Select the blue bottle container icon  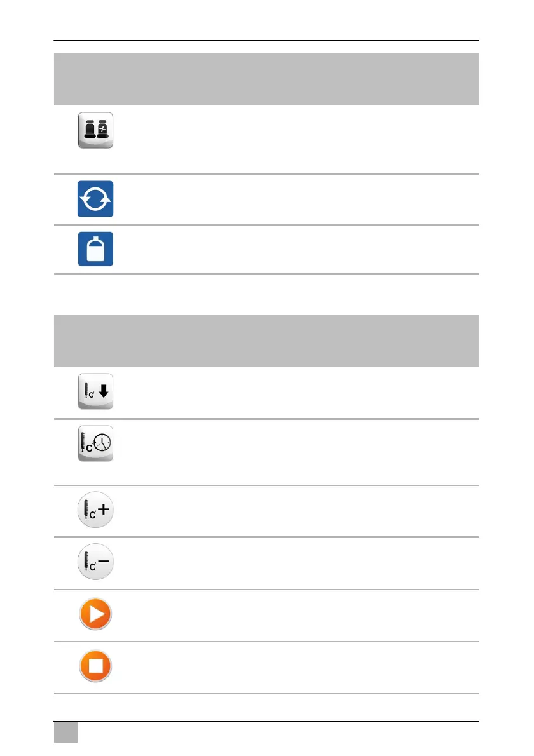pyautogui.click(x=95, y=248)
